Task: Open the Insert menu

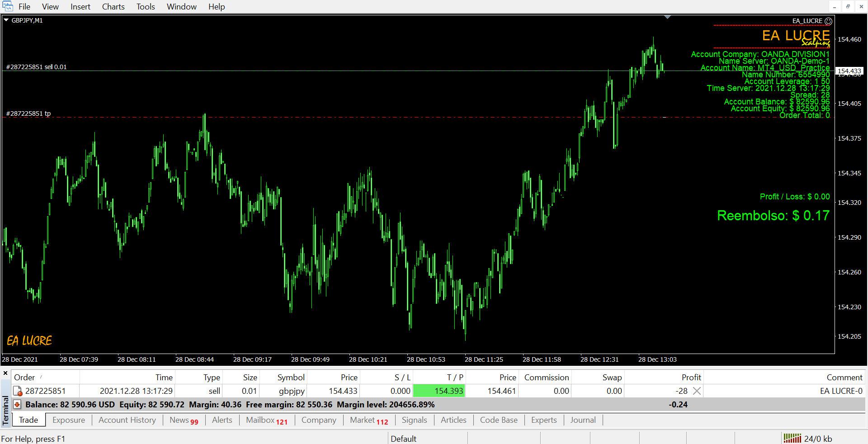Action: coord(80,7)
